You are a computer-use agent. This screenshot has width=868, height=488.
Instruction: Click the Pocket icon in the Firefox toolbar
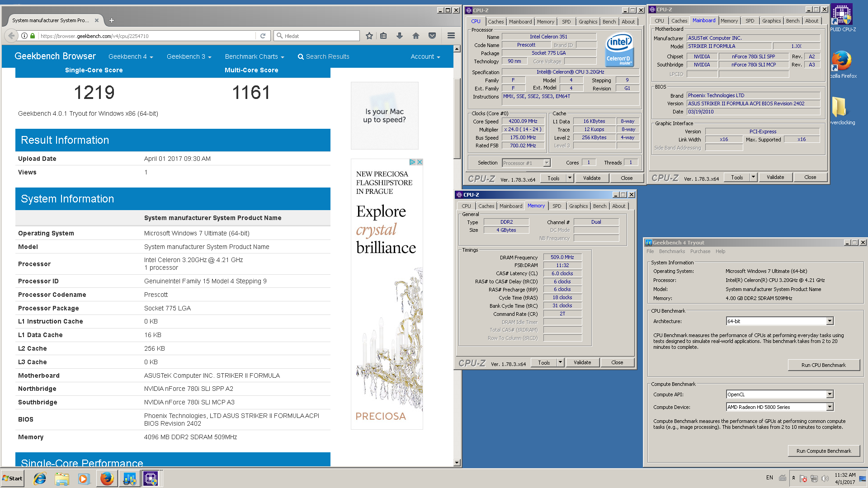pyautogui.click(x=432, y=36)
